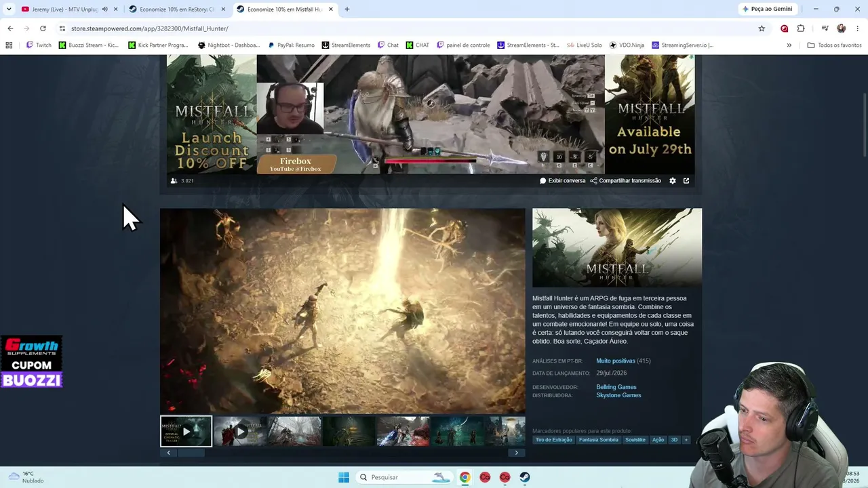Open broadcast settings gear icon

point(673,181)
